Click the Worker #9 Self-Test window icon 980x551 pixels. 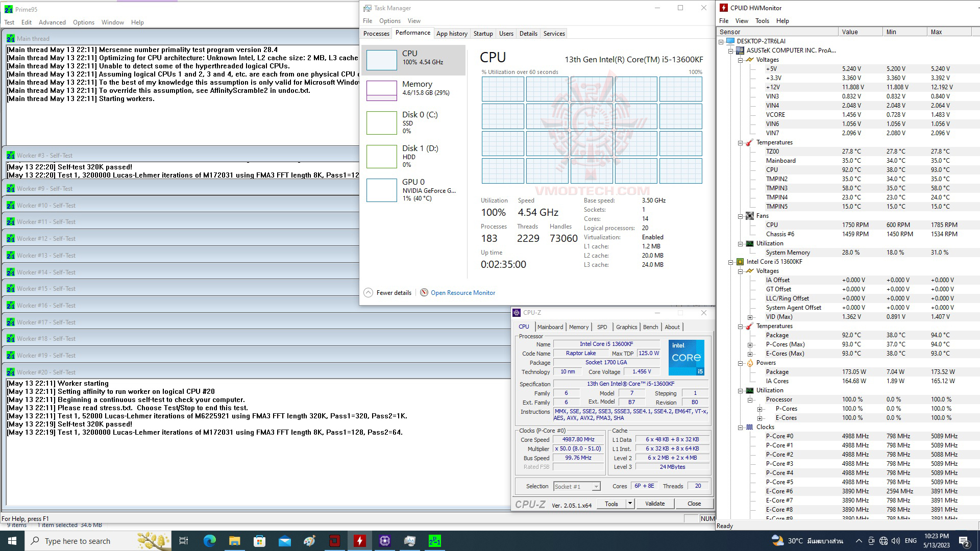tap(10, 189)
